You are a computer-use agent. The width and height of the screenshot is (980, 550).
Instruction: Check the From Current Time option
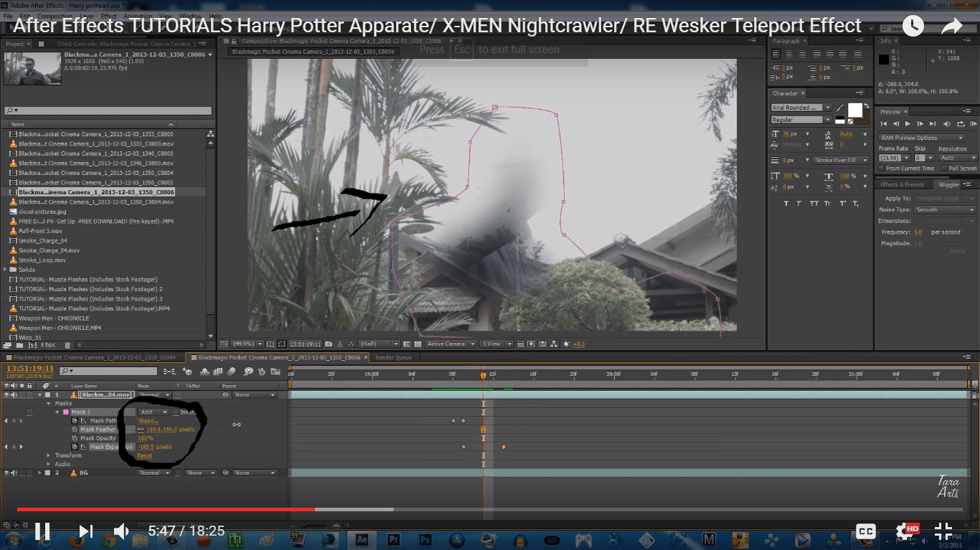[882, 168]
